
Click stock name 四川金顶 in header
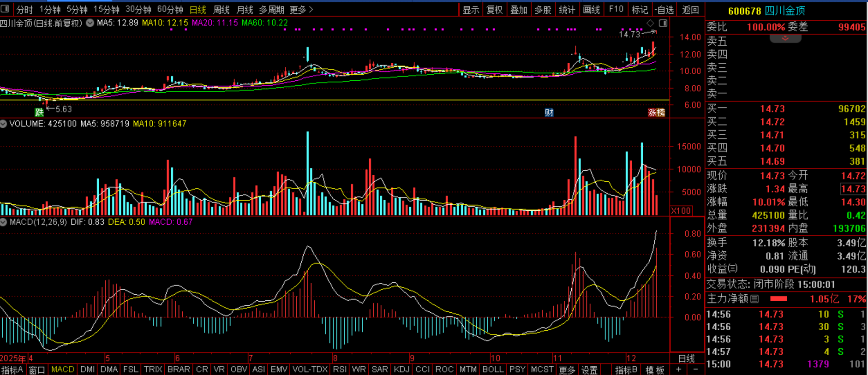pyautogui.click(x=785, y=11)
